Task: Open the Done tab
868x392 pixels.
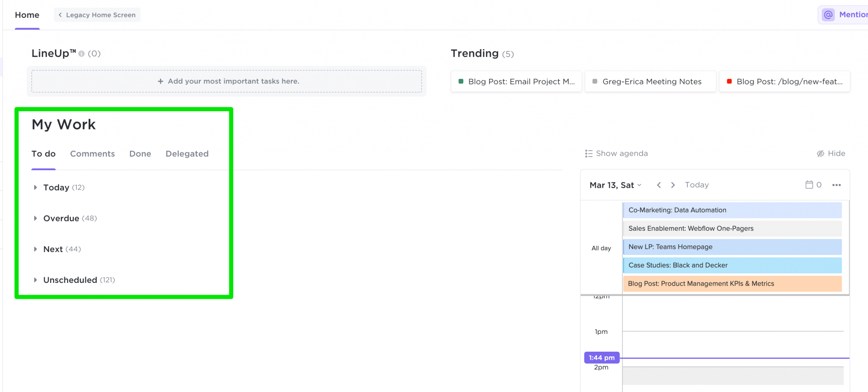Action: [140, 154]
